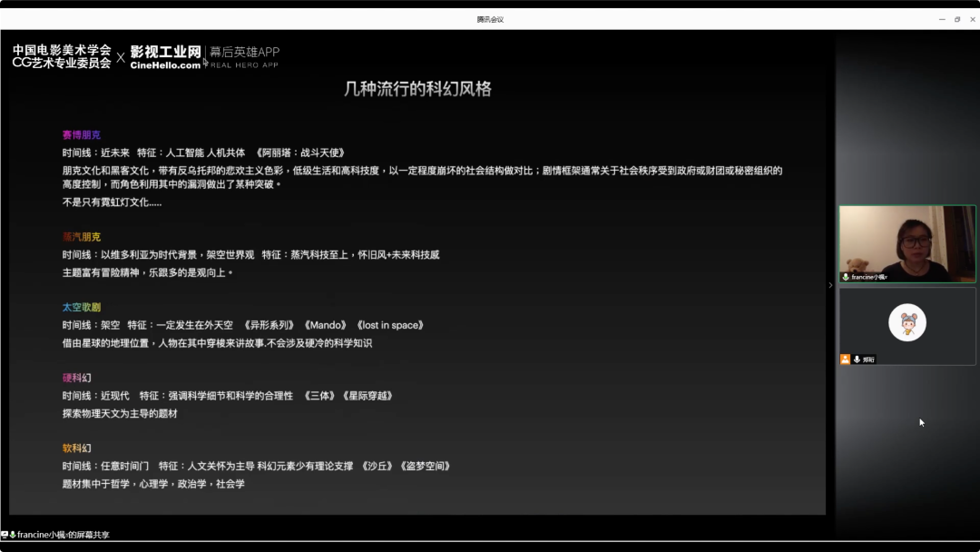Click the francine screen sharing status label
This screenshot has height=552, width=980.
64,535
